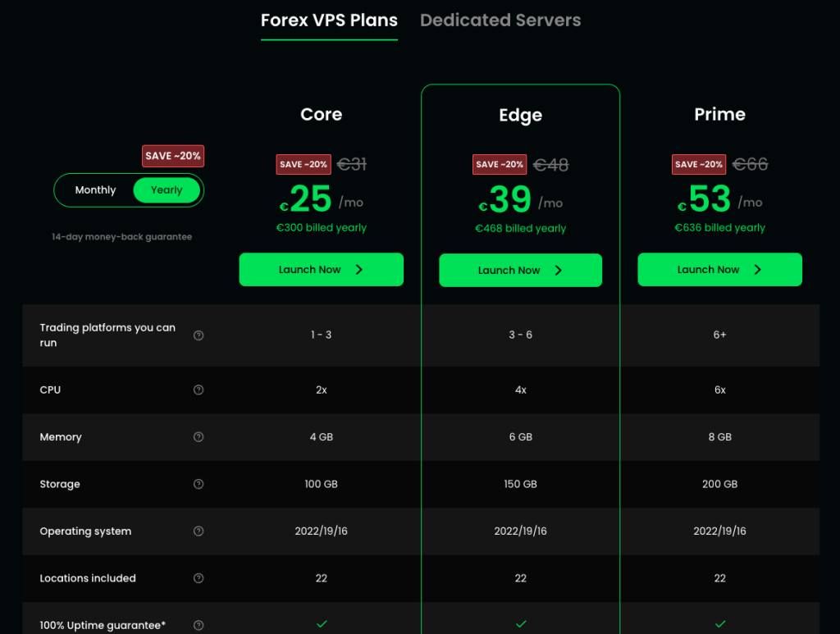840x634 pixels.
Task: Switch billing to Monthly
Action: [96, 190]
